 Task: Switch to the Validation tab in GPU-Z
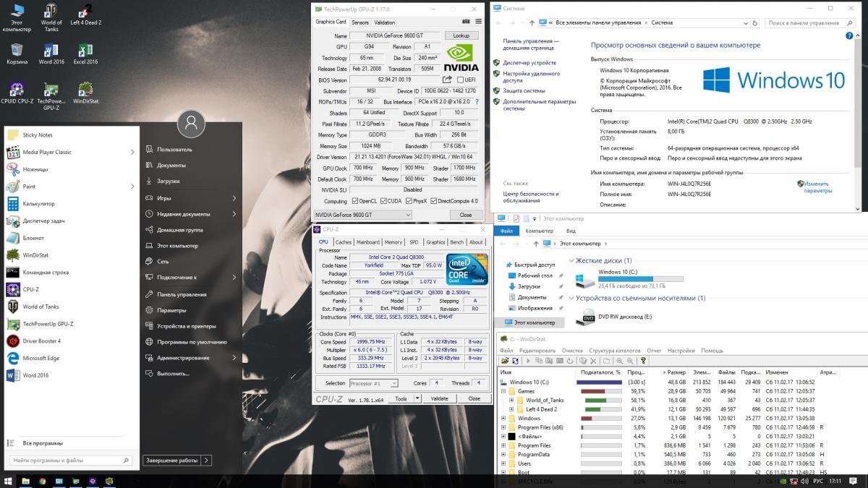coord(384,22)
